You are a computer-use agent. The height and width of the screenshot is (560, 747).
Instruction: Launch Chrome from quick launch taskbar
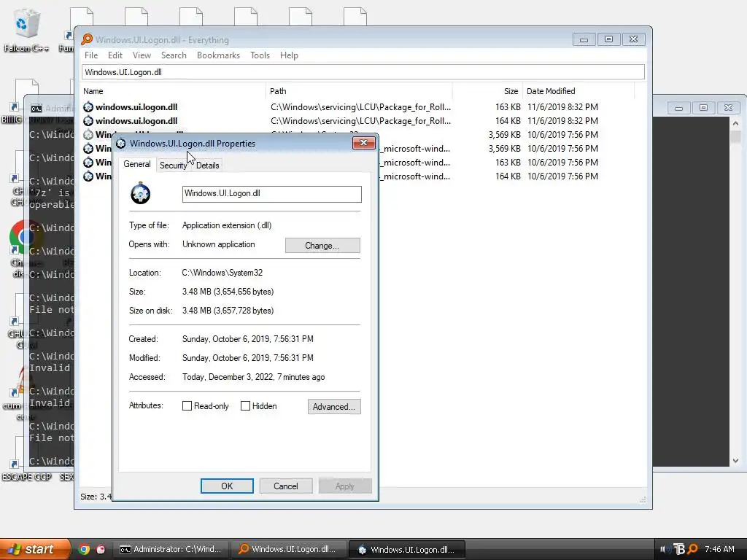(x=84, y=550)
